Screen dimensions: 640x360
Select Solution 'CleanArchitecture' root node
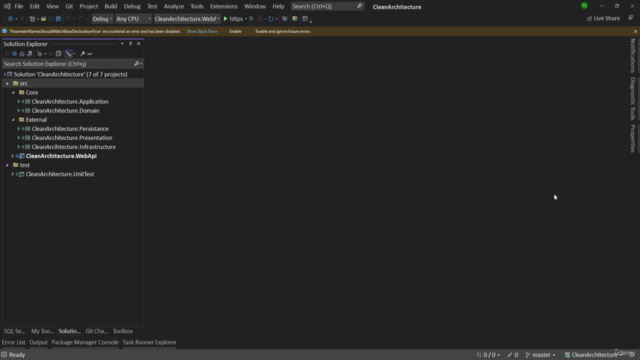click(x=70, y=74)
